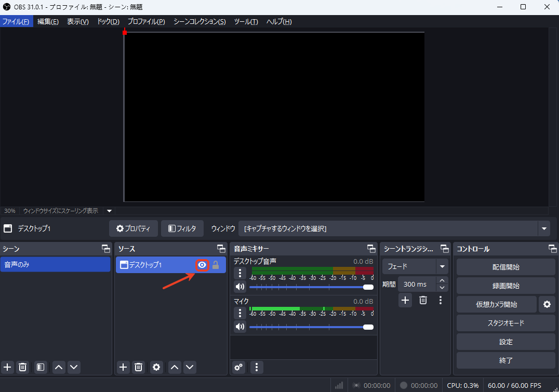
Task: Expand the ウィンドウ capture selection dropdown
Action: pos(544,228)
